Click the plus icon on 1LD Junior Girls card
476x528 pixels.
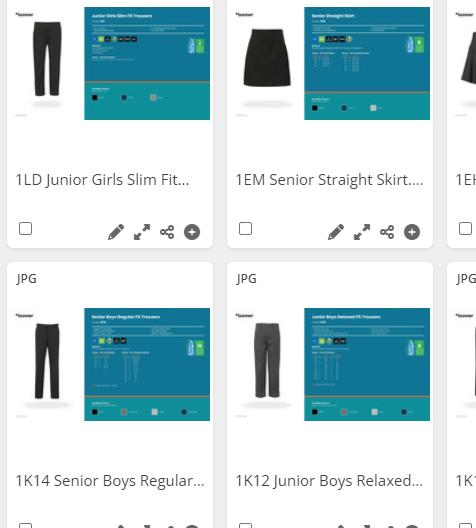click(192, 232)
